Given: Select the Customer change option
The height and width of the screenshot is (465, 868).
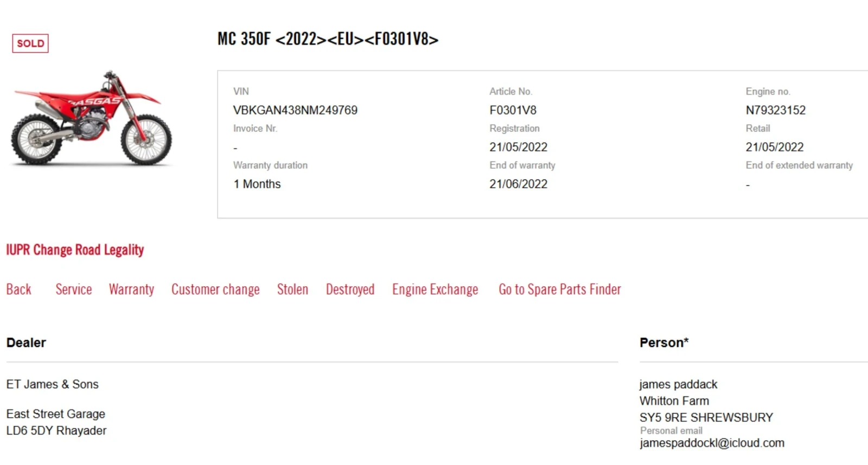Looking at the screenshot, I should click(215, 289).
